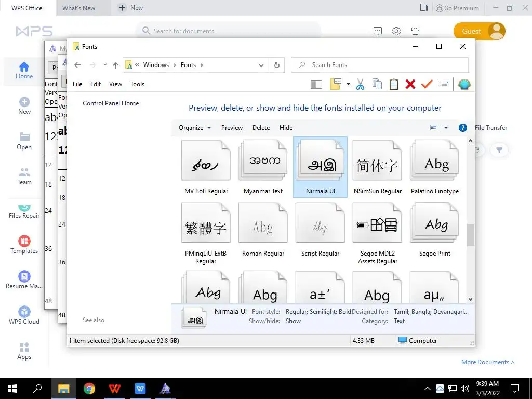Click the Rename icon in Fonts toolbar
Screen dimensions: 532x399
tap(444, 84)
